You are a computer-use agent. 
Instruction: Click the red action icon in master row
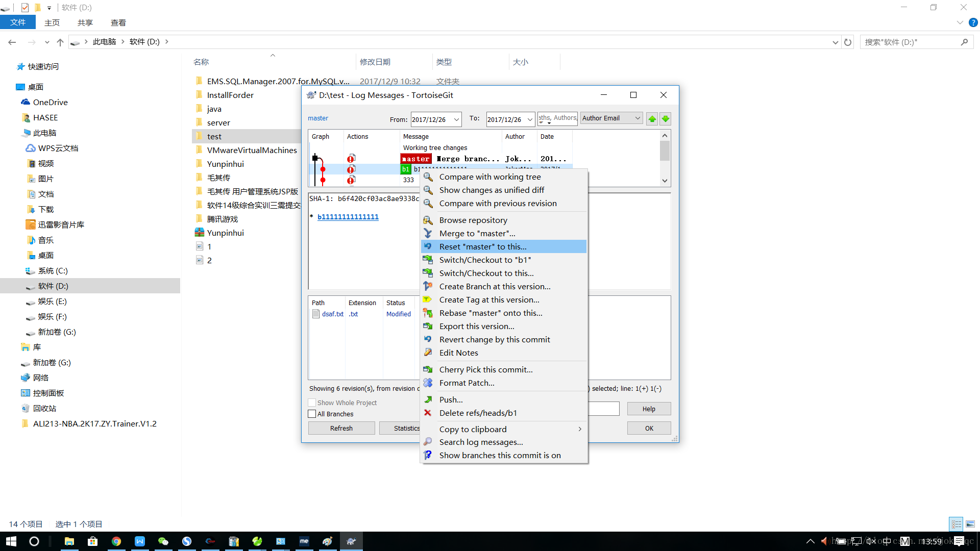351,159
